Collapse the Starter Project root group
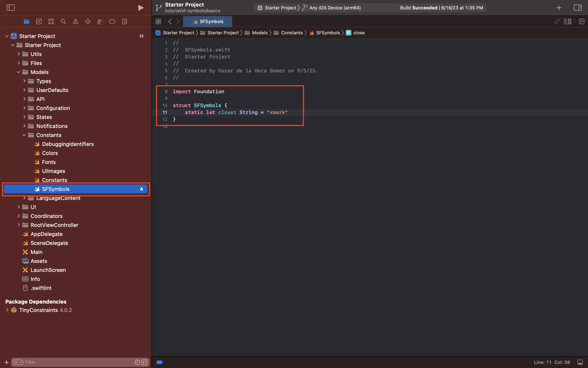Viewport: 588px width, 368px height. [6, 36]
